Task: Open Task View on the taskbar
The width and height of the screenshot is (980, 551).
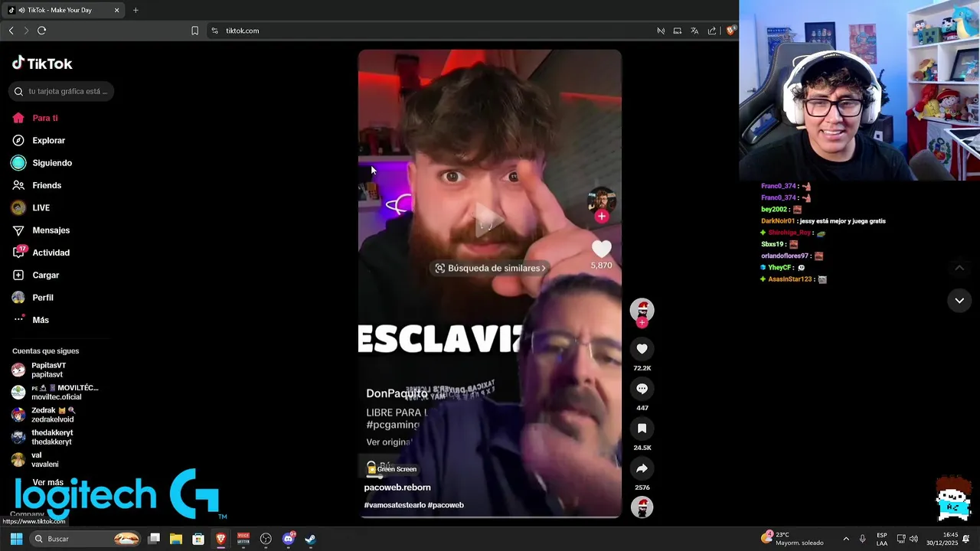Action: [x=154, y=539]
